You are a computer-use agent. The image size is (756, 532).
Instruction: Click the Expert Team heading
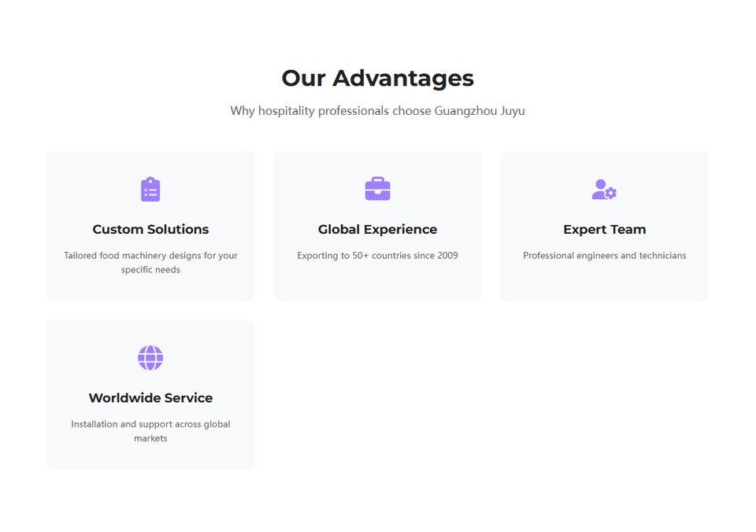[604, 230]
